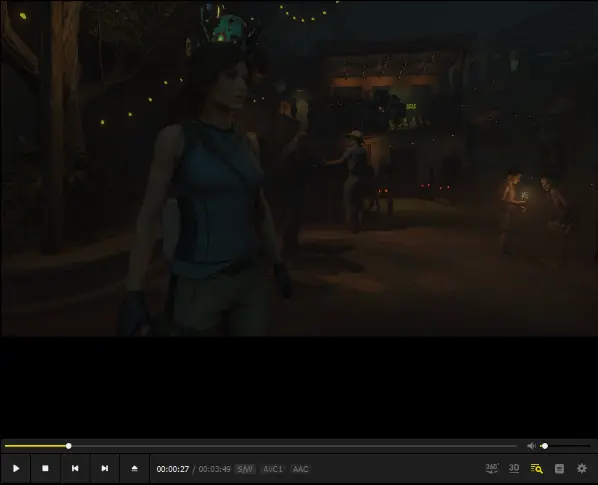Click the S/W decoder indicator
Viewport: 598px width, 485px height.
coord(245,469)
